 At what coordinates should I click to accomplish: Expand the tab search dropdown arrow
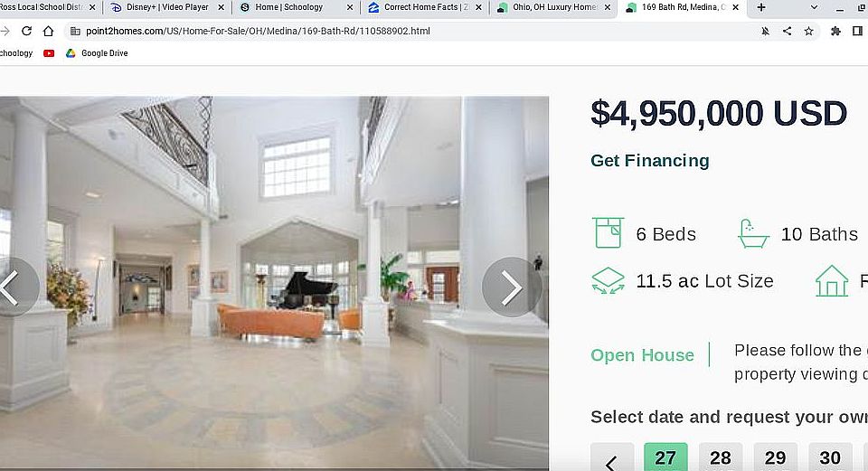click(x=814, y=7)
